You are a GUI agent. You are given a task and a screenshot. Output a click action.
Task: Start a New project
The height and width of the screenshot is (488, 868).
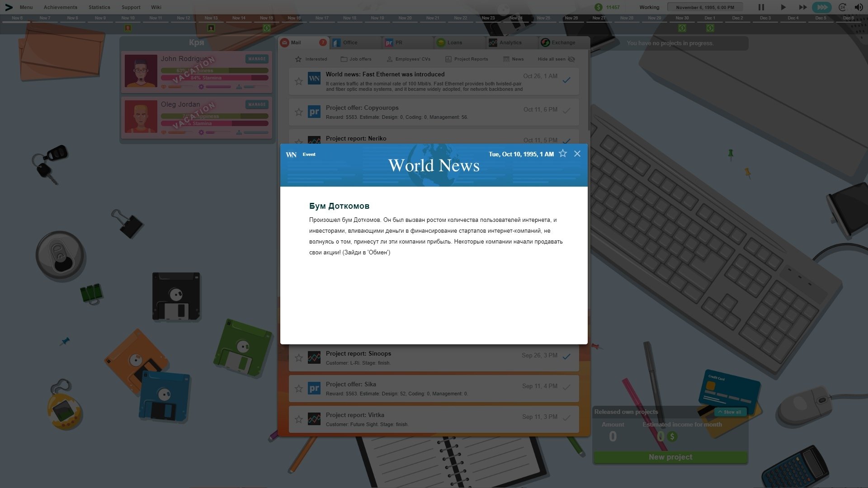670,457
